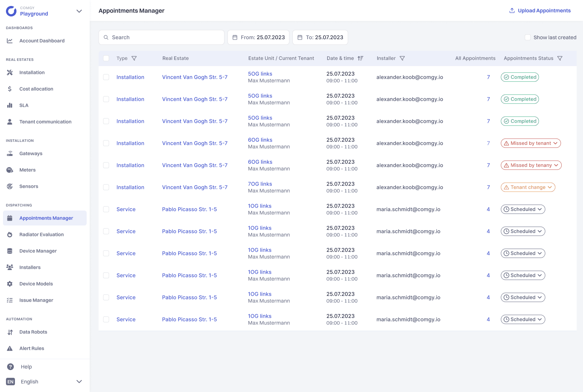The image size is (583, 392).
Task: Click the Real Estate column header
Action: click(176, 58)
